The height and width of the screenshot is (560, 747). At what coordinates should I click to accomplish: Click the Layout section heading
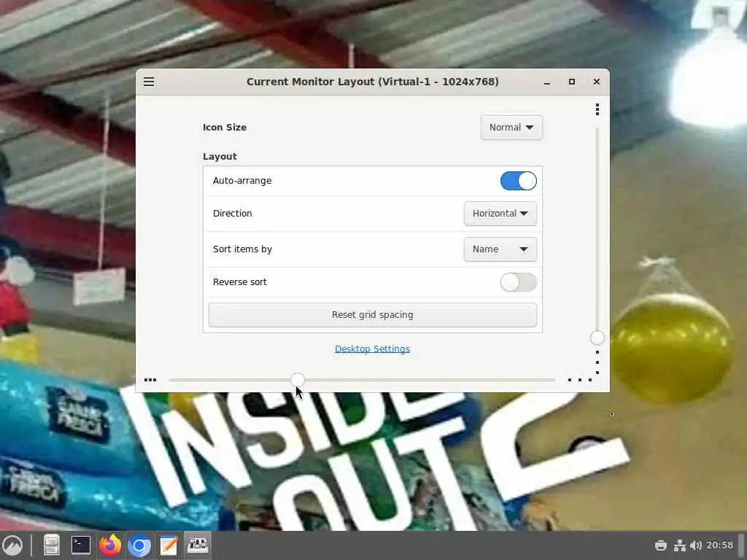point(220,157)
